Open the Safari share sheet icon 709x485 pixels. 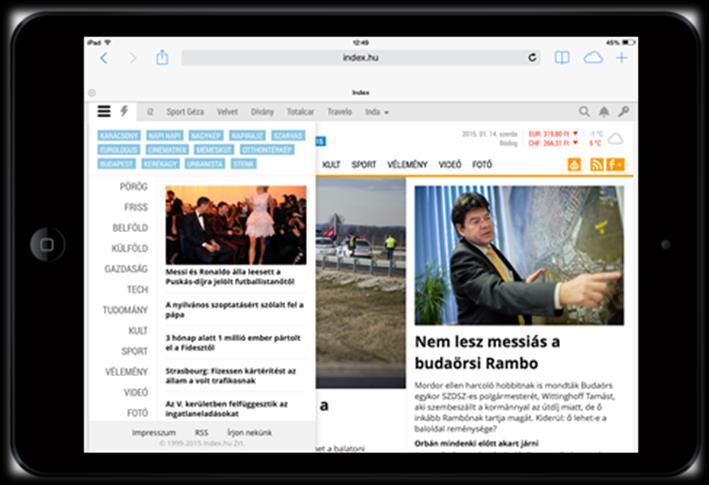point(162,57)
